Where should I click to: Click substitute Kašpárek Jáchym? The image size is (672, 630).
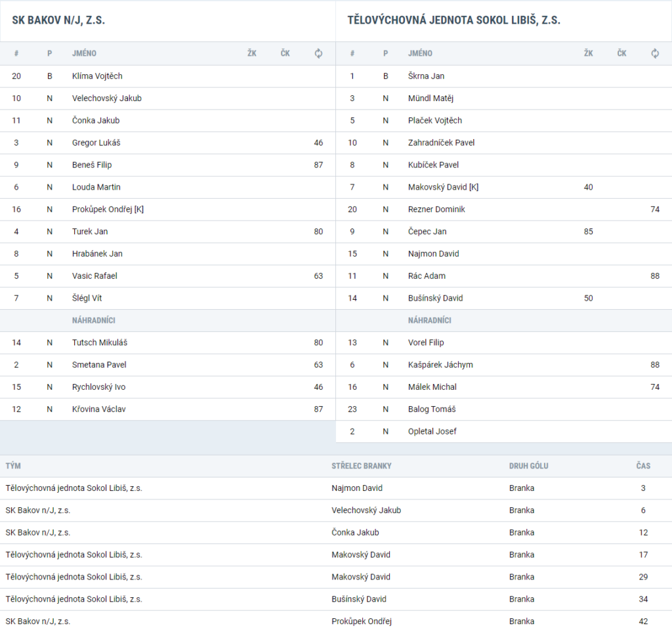coord(440,365)
